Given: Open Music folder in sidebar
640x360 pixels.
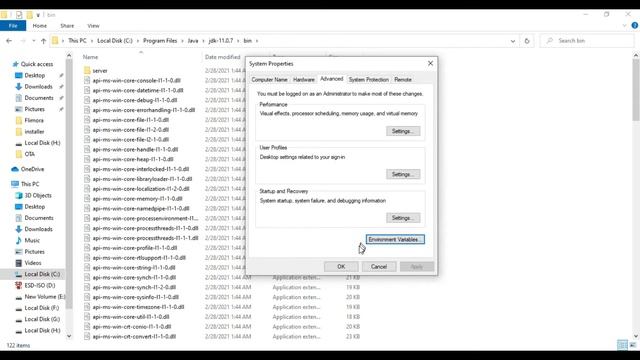Looking at the screenshot, I should 32,240.
